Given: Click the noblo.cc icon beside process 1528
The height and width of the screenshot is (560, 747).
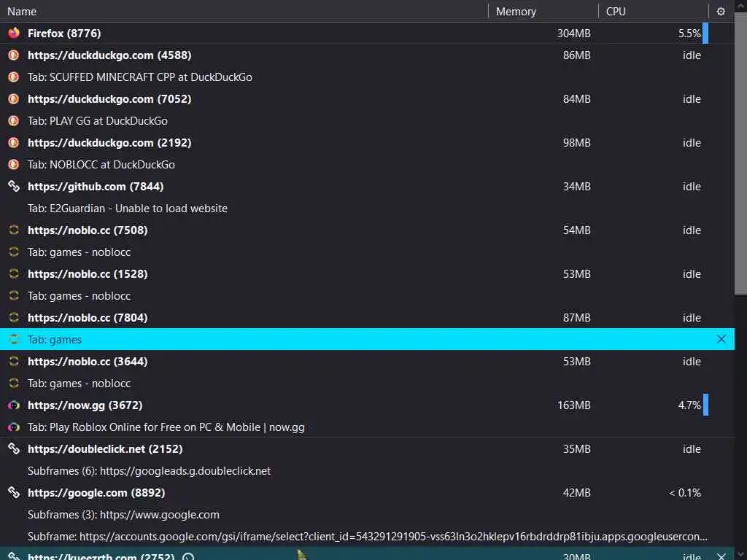Looking at the screenshot, I should coord(14,274).
